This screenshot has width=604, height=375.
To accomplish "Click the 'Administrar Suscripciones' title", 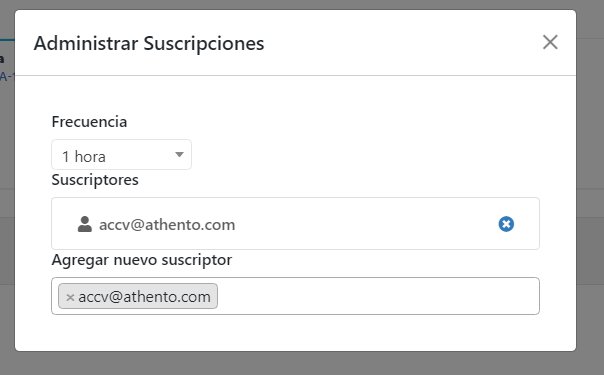I will (x=149, y=43).
